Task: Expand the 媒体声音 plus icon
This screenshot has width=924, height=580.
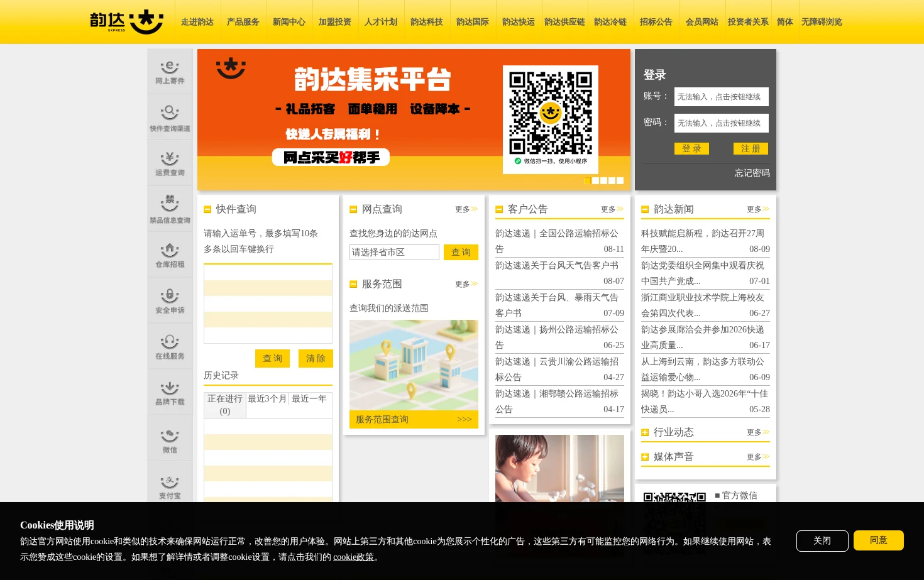Action: tap(645, 457)
